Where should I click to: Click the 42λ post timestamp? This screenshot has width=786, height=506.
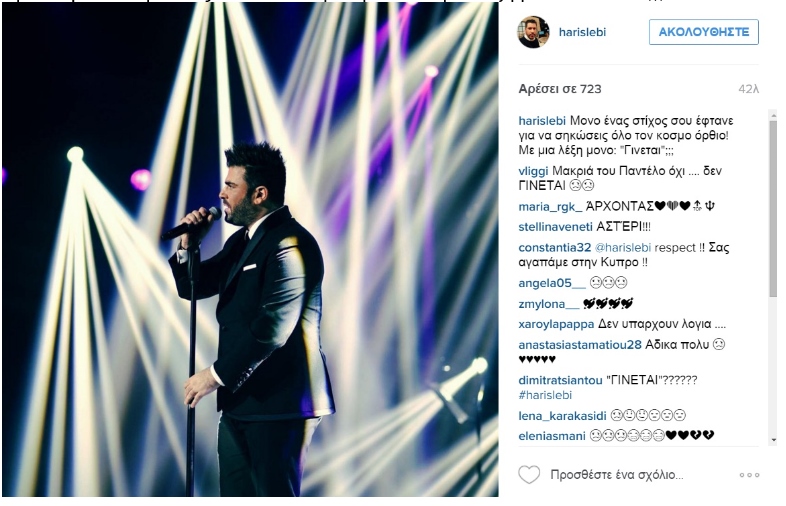point(748,89)
